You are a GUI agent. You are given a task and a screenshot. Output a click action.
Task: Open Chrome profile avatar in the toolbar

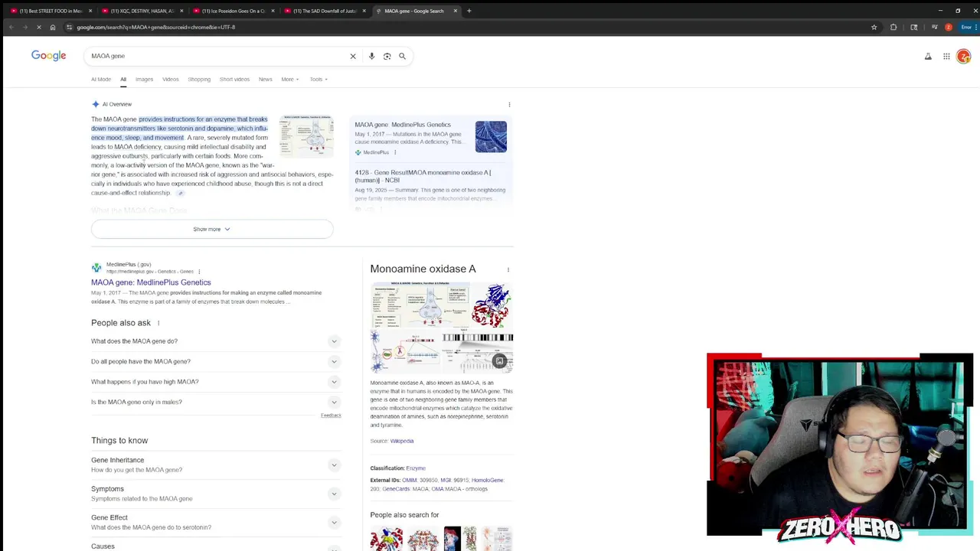point(949,27)
